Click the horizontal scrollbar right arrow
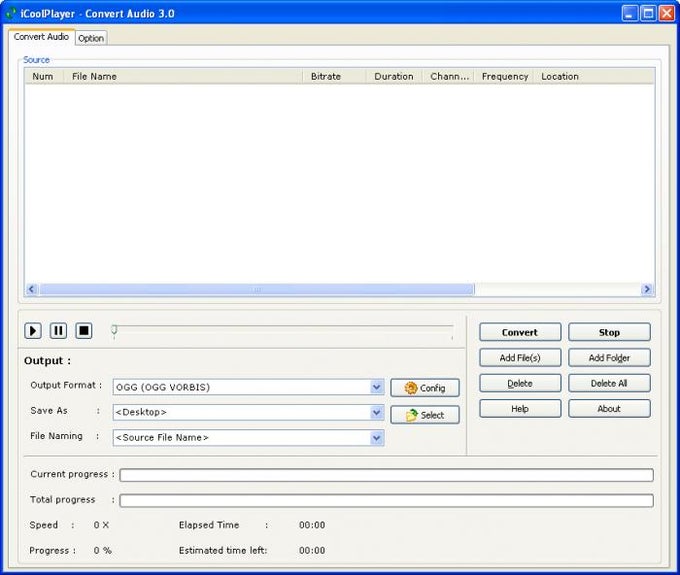Image resolution: width=680 pixels, height=575 pixels. coord(647,289)
